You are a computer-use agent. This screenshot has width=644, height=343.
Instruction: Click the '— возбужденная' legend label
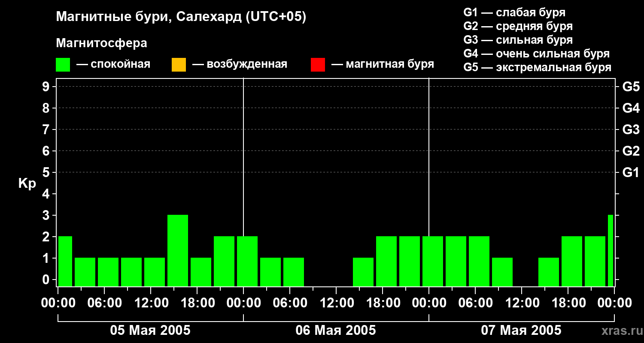(240, 64)
